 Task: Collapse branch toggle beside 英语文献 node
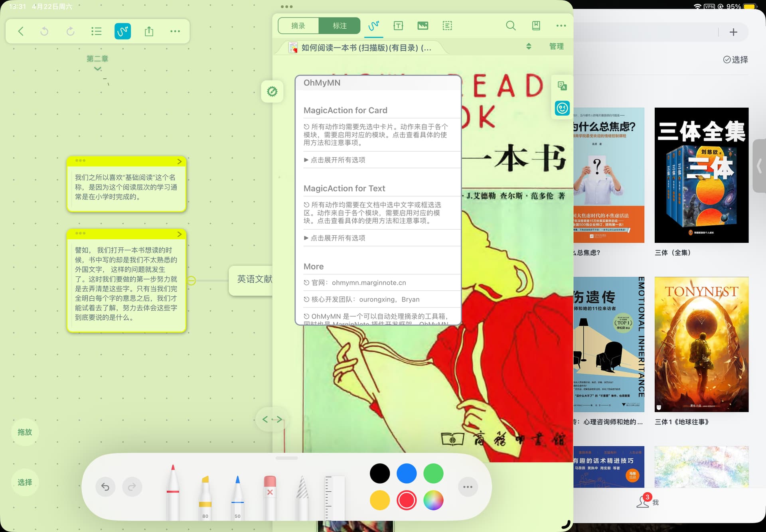191,280
